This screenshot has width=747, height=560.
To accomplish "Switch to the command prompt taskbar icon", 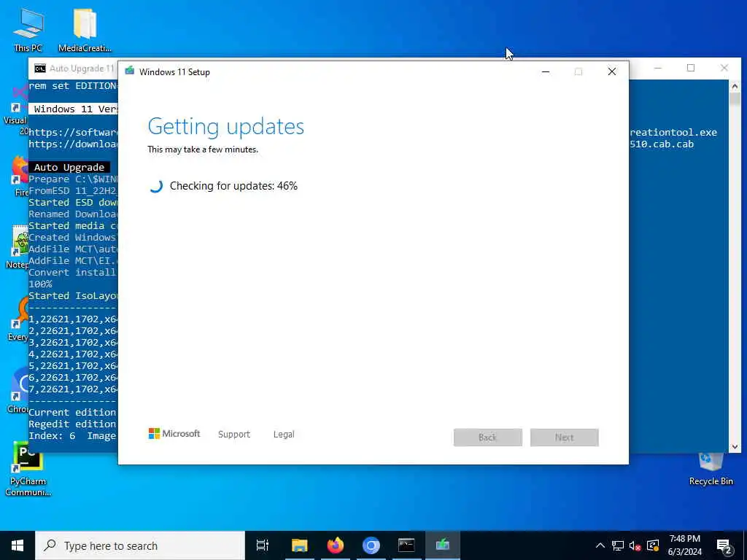I will coord(407,545).
